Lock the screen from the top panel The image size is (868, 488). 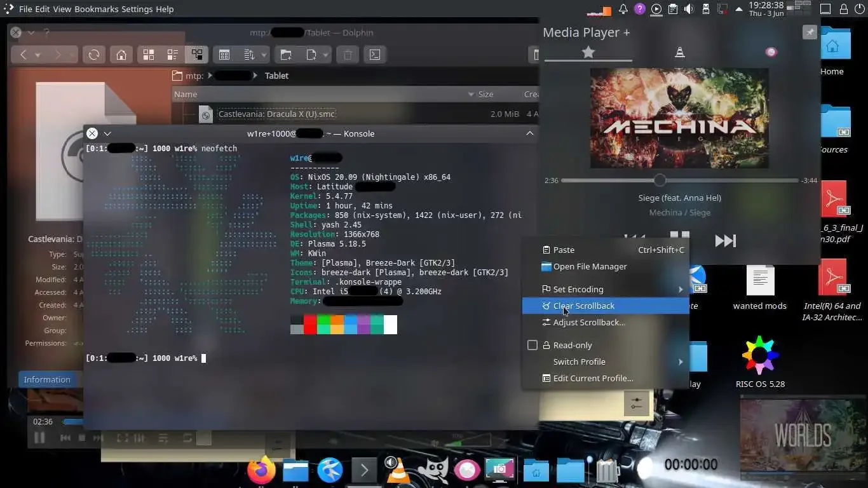[x=843, y=9]
